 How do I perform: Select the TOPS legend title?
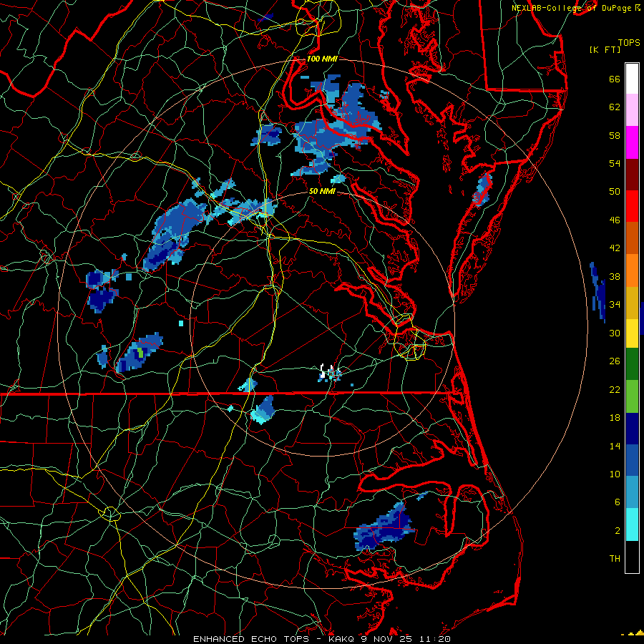pos(629,43)
